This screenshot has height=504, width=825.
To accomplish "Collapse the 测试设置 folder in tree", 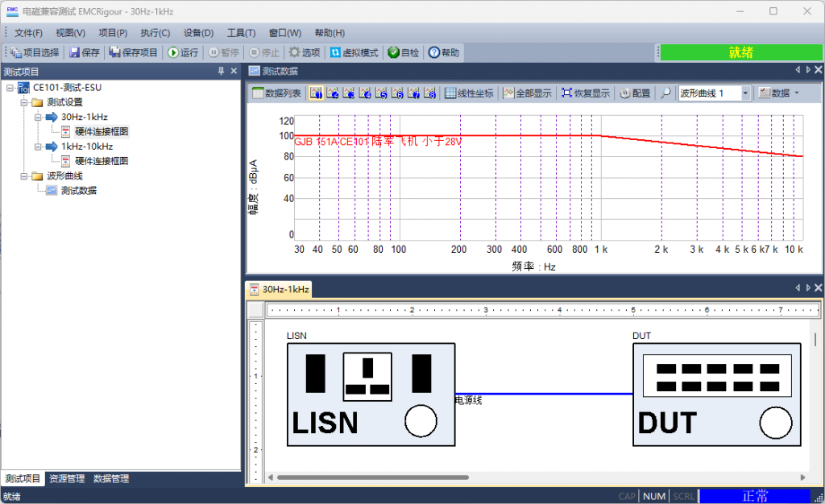I will click(25, 102).
